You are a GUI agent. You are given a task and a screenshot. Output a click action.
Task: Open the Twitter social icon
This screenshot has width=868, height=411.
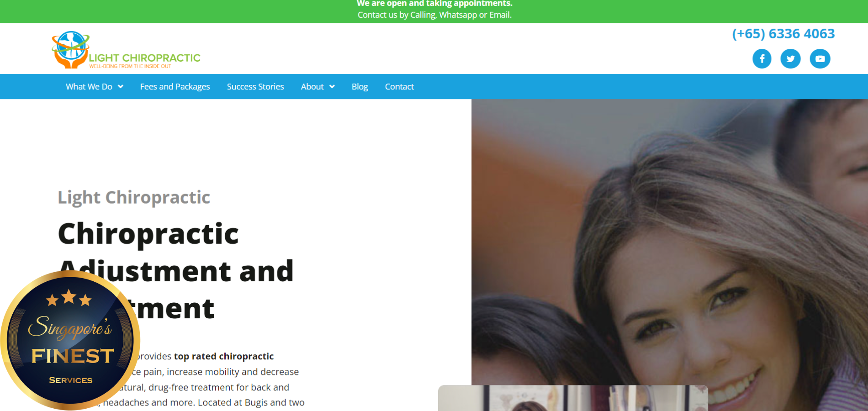(790, 59)
